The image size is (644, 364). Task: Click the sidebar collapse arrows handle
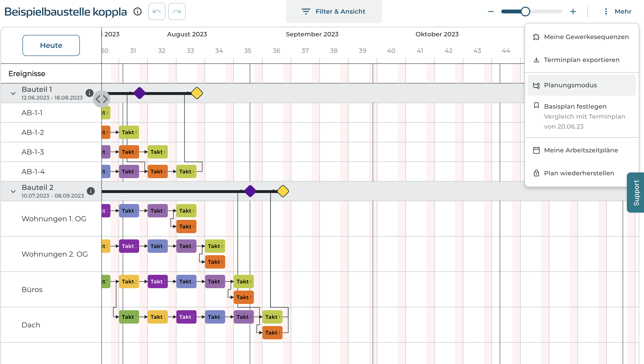pos(102,99)
